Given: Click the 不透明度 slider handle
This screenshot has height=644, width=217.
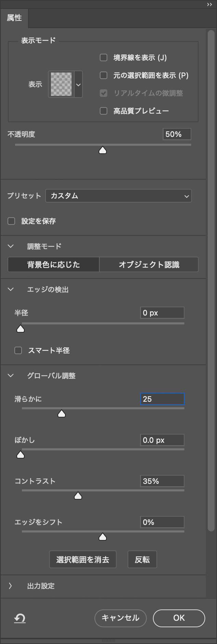Looking at the screenshot, I should coord(103,150).
